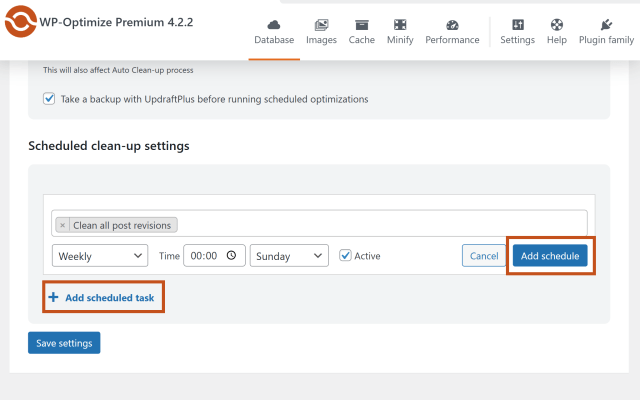
Task: Click the Save settings button
Action: point(64,343)
